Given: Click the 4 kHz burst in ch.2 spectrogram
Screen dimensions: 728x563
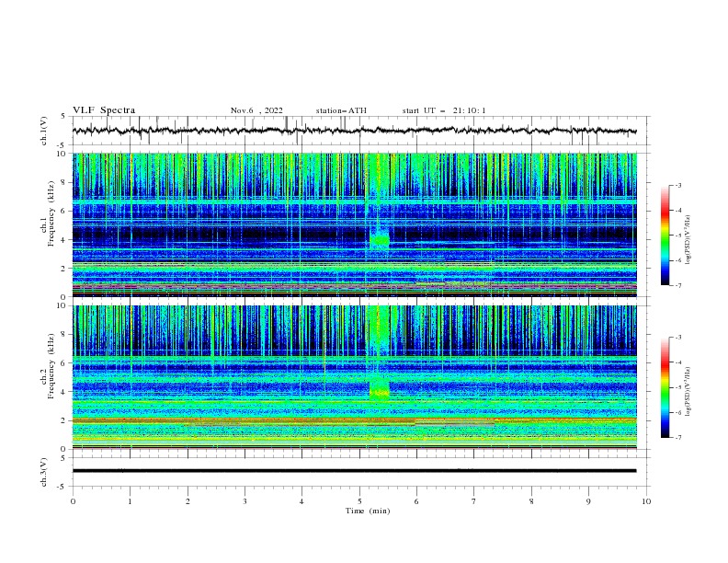Looking at the screenshot, I should pyautogui.click(x=380, y=389).
